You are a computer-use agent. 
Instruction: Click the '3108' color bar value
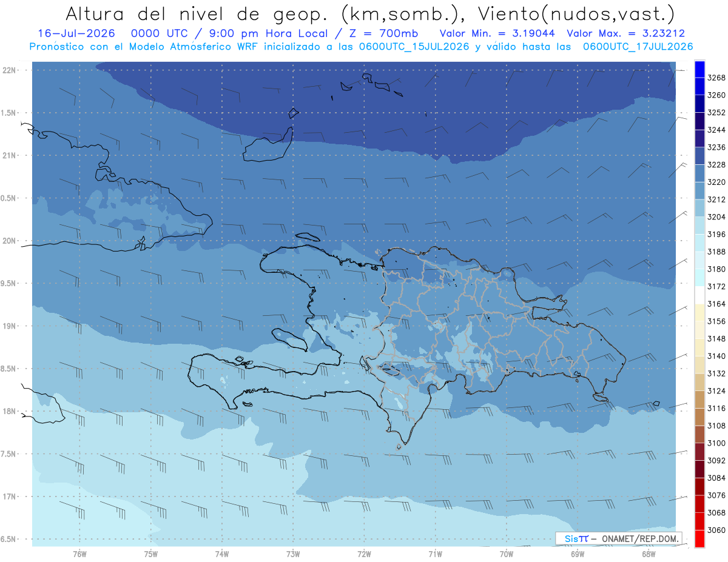(716, 426)
